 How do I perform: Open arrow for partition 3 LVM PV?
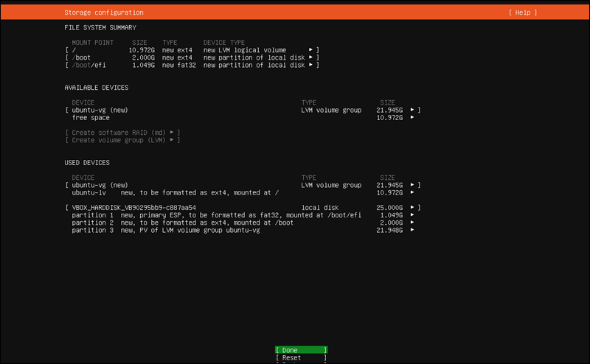(x=412, y=230)
